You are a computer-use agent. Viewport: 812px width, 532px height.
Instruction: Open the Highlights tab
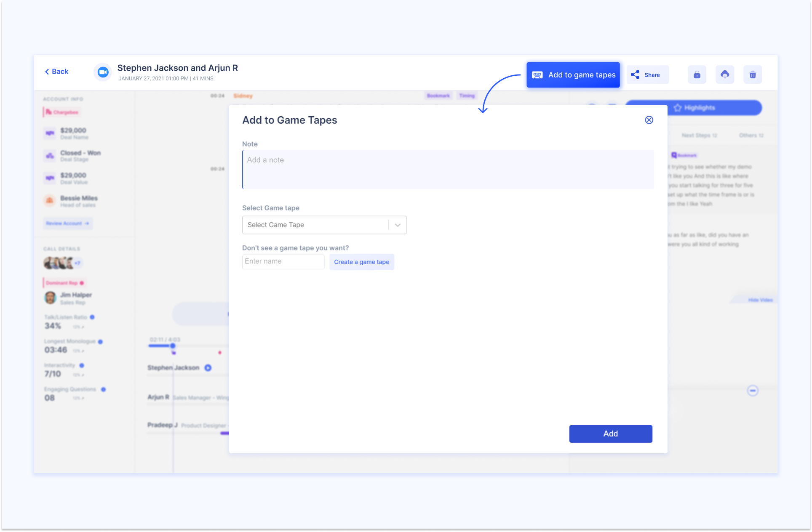coord(694,108)
